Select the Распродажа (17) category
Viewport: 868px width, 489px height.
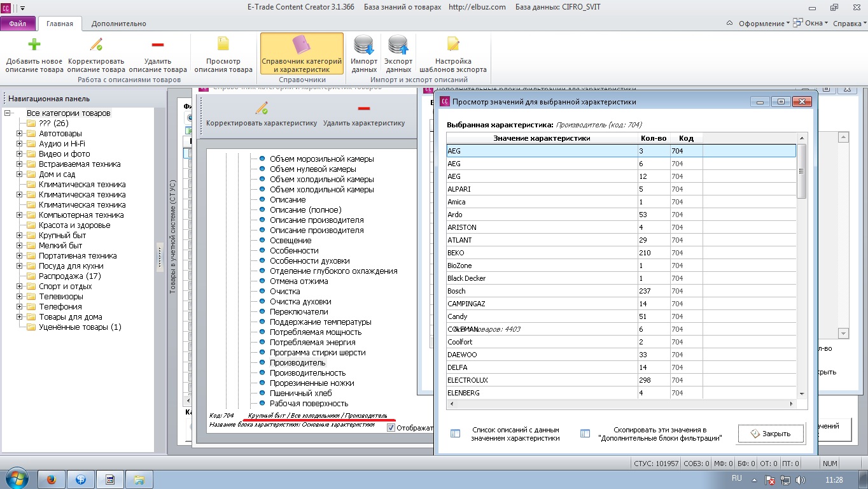(x=69, y=276)
